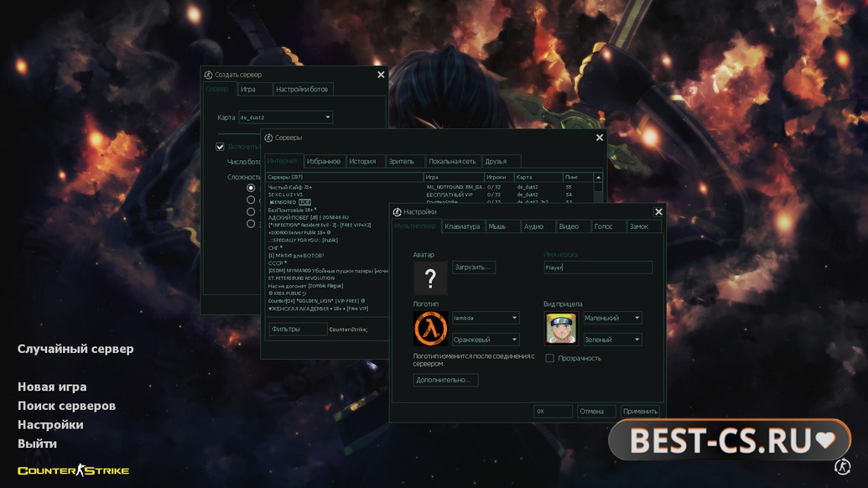This screenshot has width=868, height=488.
Task: Open the lambda logo type dropdown
Action: click(x=486, y=318)
